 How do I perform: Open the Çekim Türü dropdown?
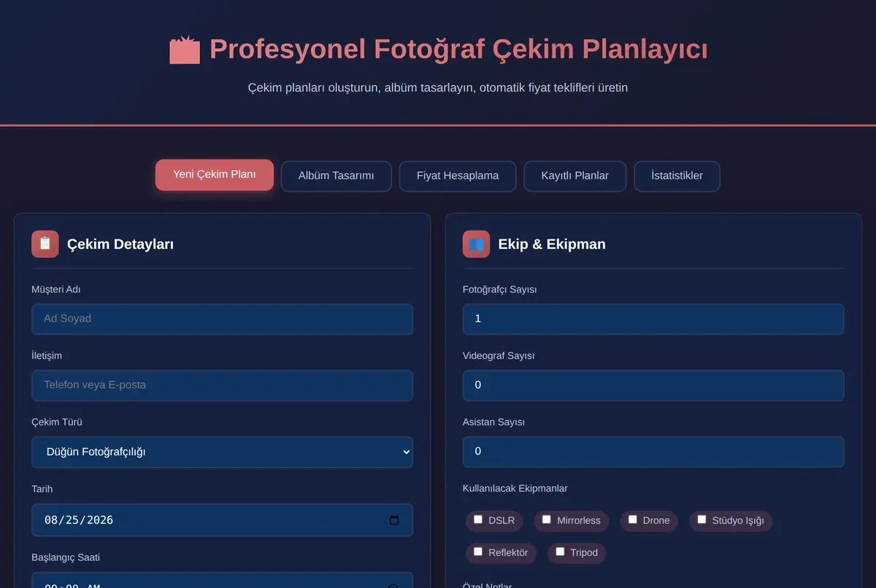point(223,452)
